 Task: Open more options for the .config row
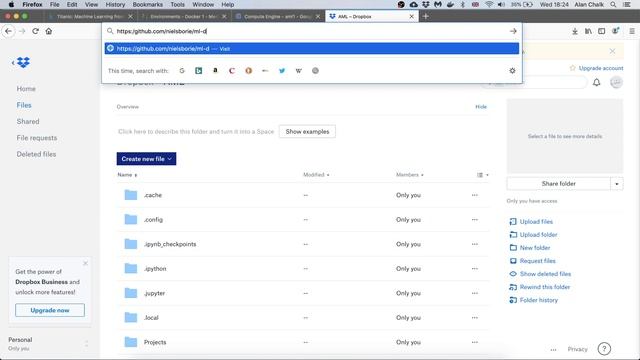click(474, 220)
